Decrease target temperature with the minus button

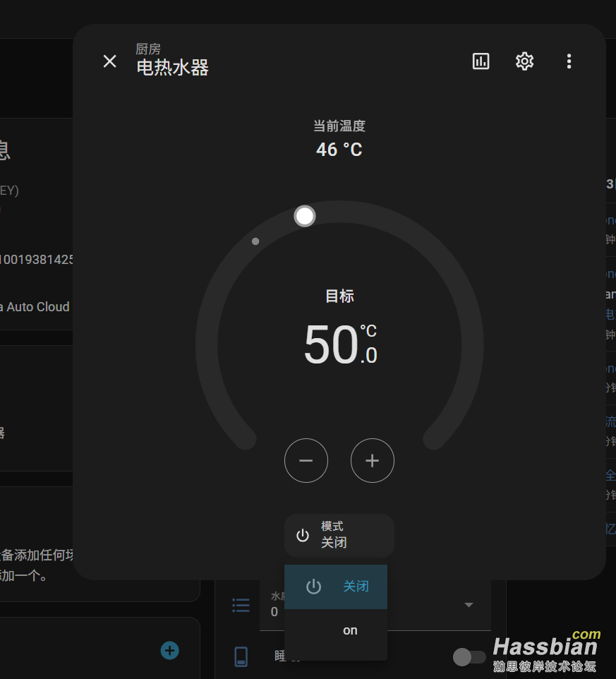(x=306, y=460)
